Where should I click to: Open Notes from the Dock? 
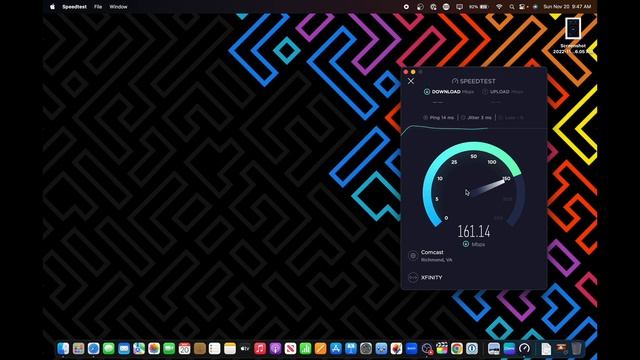(230, 349)
